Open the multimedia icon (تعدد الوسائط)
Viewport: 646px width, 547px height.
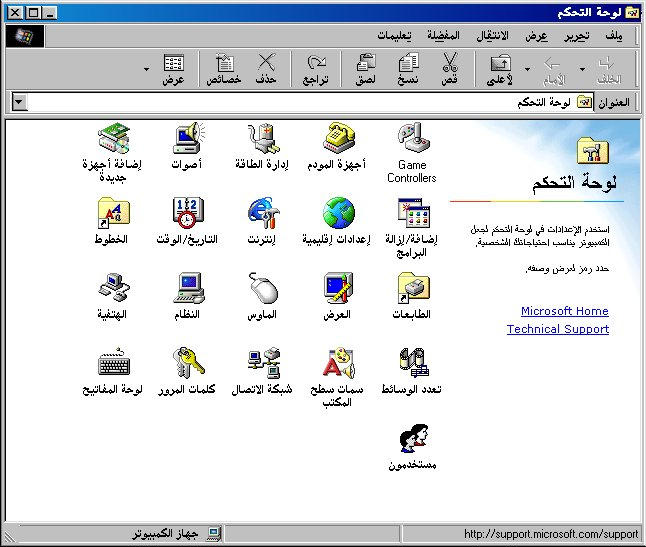[412, 372]
